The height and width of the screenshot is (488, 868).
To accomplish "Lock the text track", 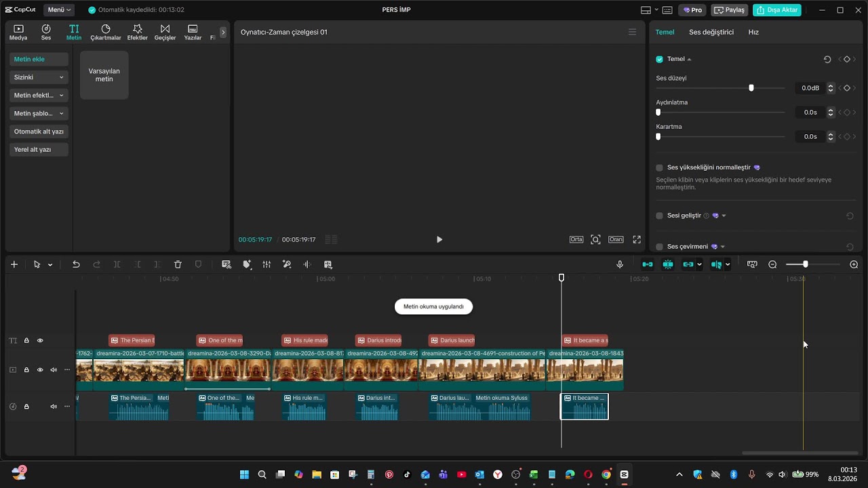I will [26, 340].
